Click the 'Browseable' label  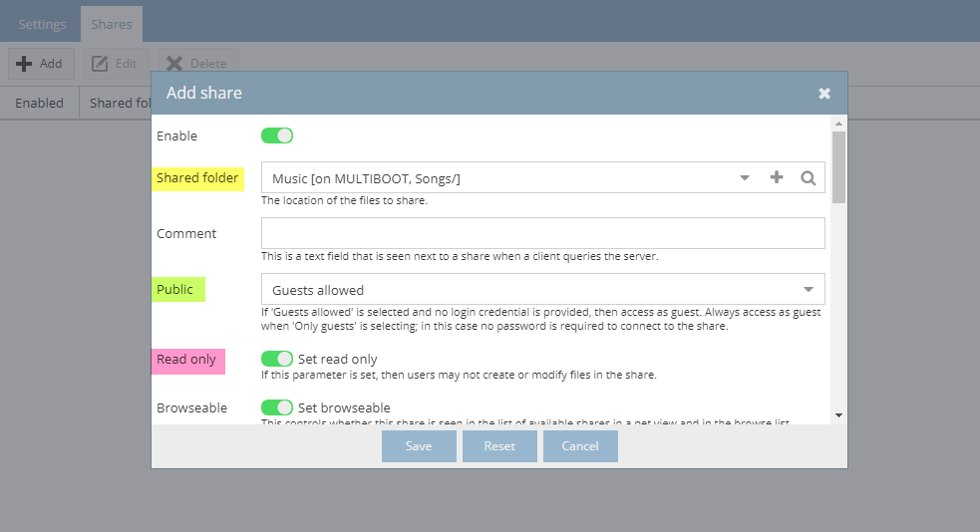tap(191, 407)
